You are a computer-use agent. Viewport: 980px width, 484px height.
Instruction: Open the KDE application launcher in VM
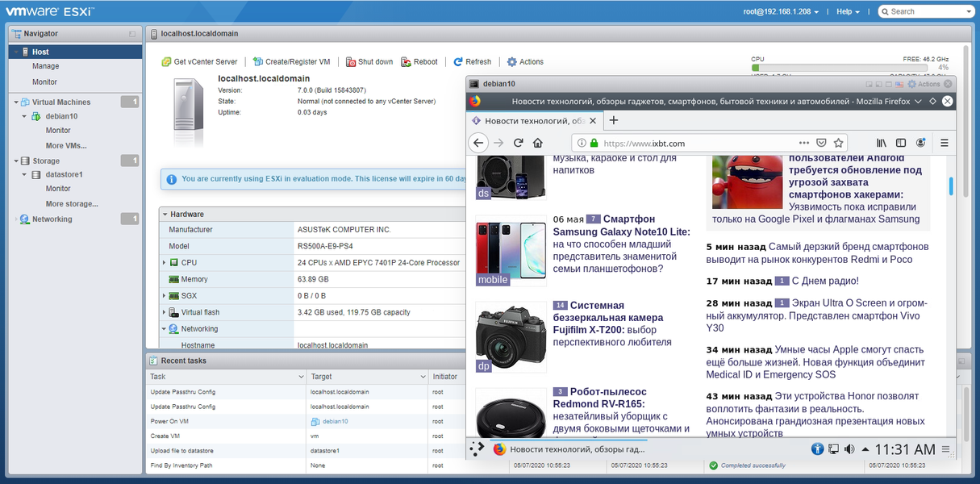(477, 449)
